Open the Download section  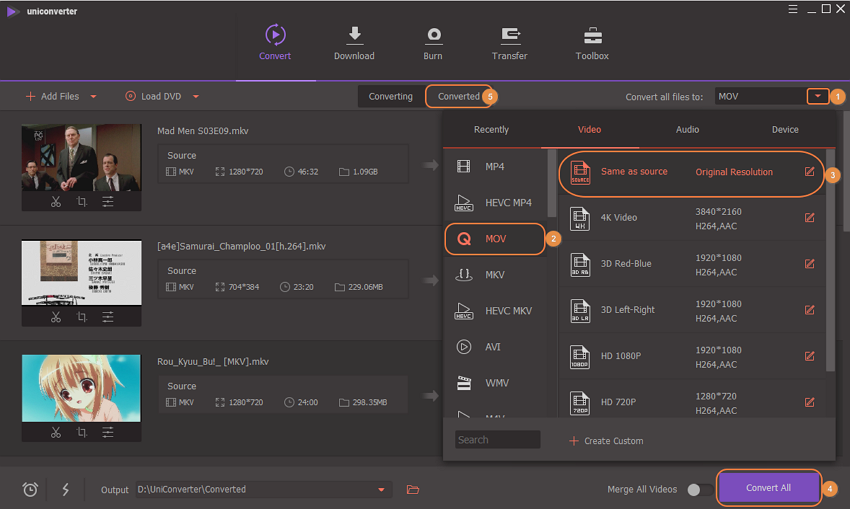coord(354,42)
